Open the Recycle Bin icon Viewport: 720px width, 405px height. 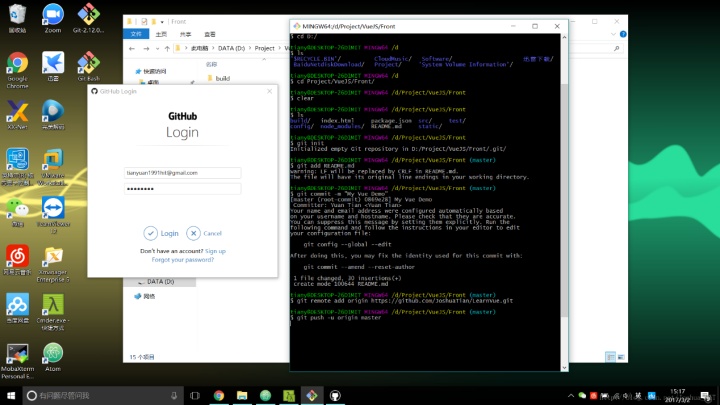[x=17, y=15]
